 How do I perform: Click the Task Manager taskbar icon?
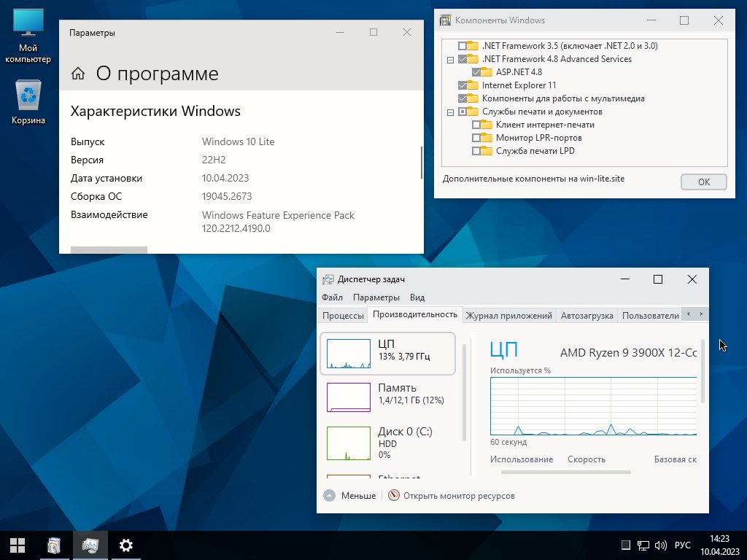click(x=90, y=545)
